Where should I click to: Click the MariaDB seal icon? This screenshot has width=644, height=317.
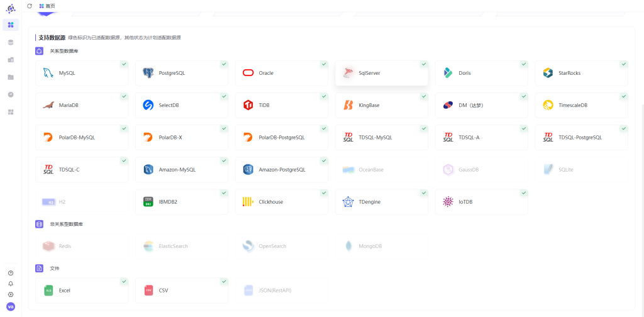pos(48,105)
